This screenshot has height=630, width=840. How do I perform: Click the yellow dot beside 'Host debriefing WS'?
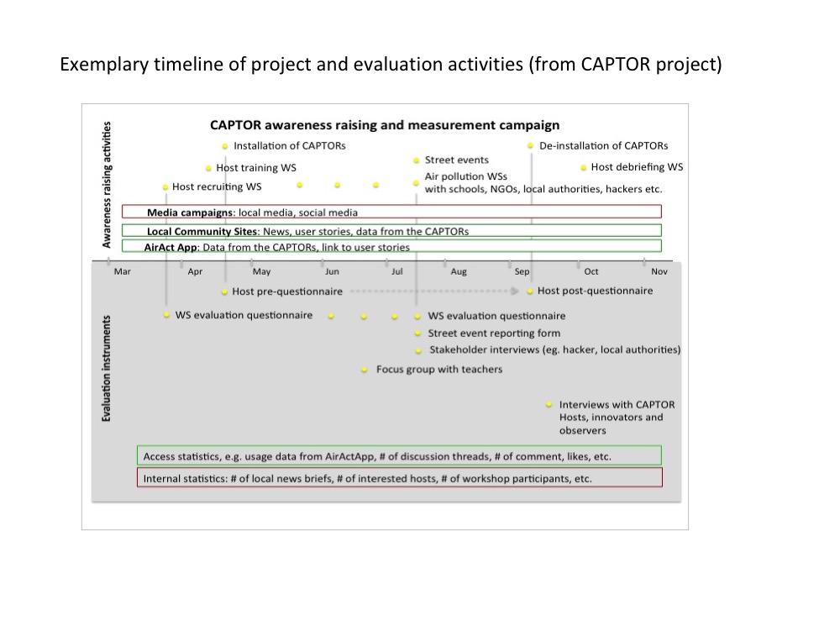[x=584, y=168]
